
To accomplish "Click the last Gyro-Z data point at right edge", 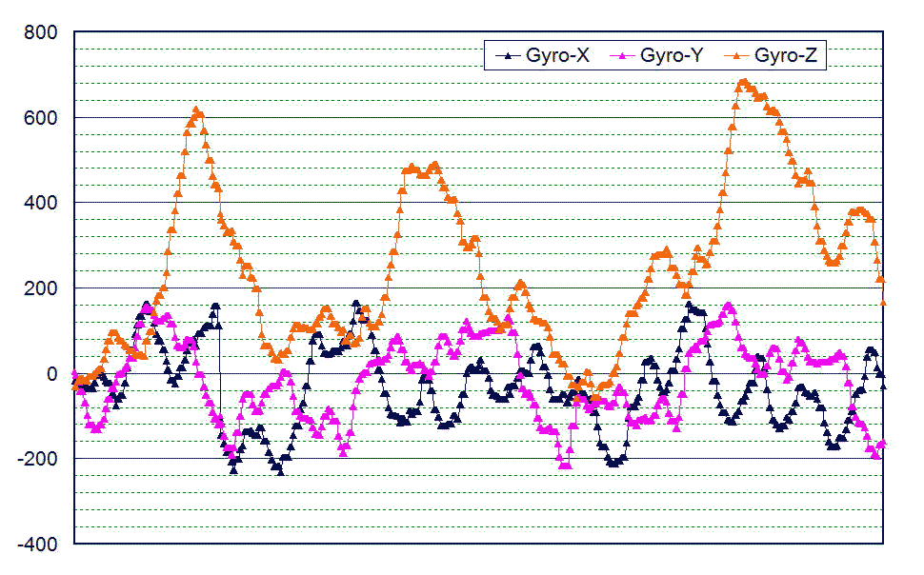I will (884, 302).
